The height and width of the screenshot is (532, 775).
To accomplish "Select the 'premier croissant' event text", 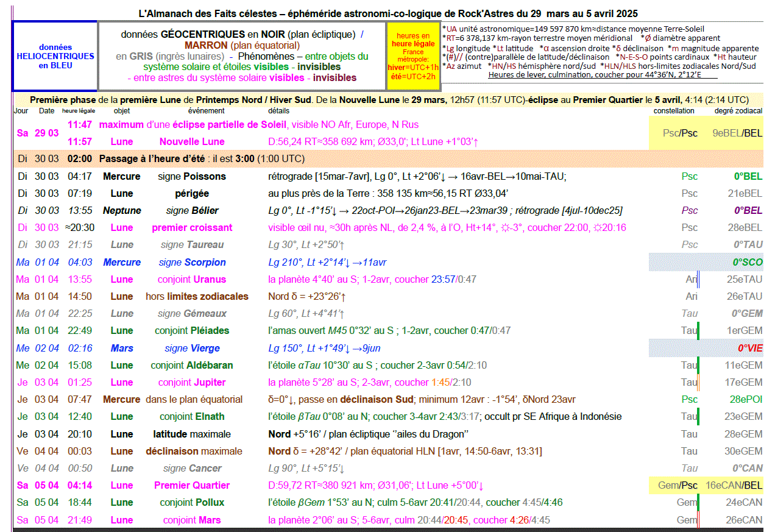I will click(192, 228).
